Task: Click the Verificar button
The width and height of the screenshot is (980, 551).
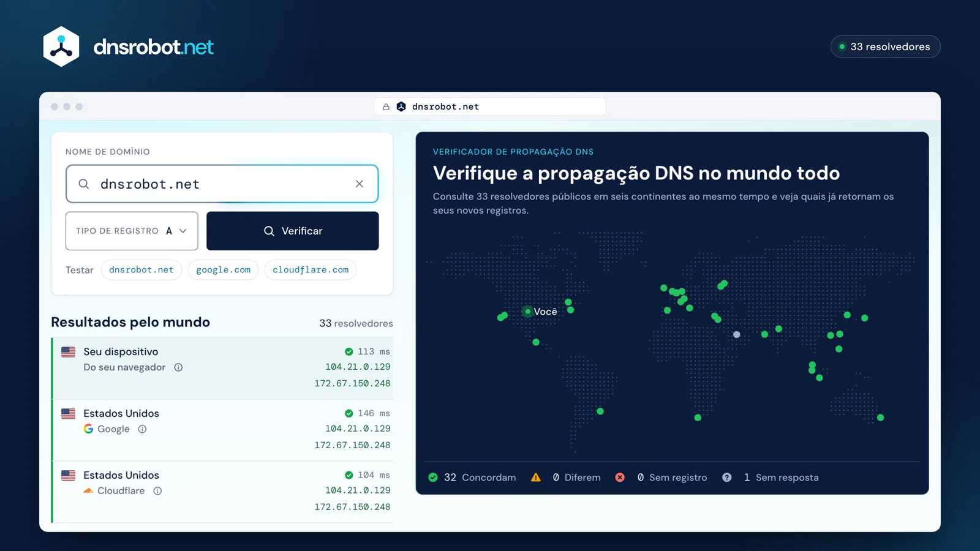Action: point(293,231)
